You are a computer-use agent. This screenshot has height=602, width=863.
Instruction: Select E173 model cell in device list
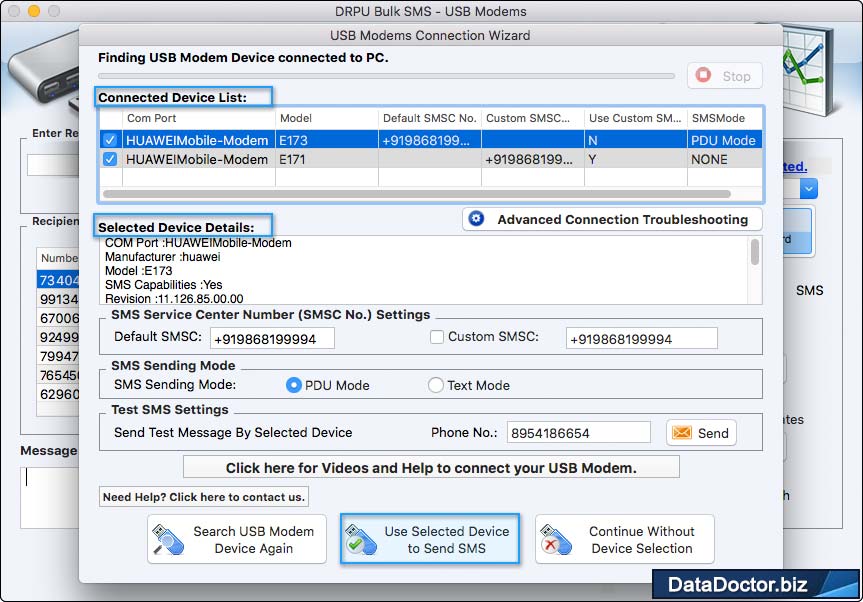tap(327, 140)
